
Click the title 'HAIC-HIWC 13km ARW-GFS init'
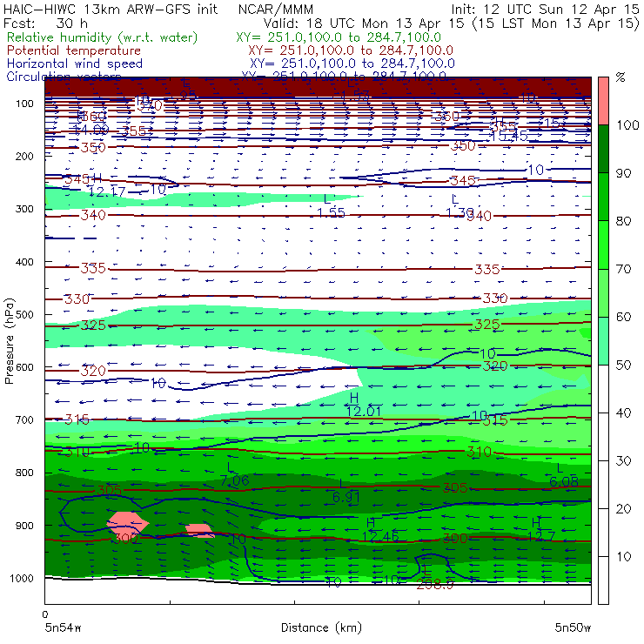tap(111, 9)
